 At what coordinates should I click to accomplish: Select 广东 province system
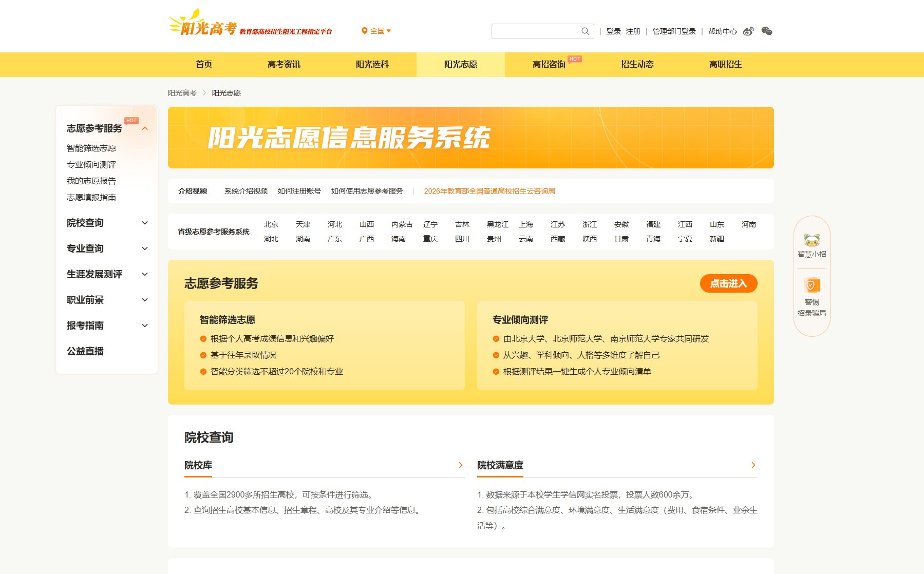pyautogui.click(x=335, y=239)
